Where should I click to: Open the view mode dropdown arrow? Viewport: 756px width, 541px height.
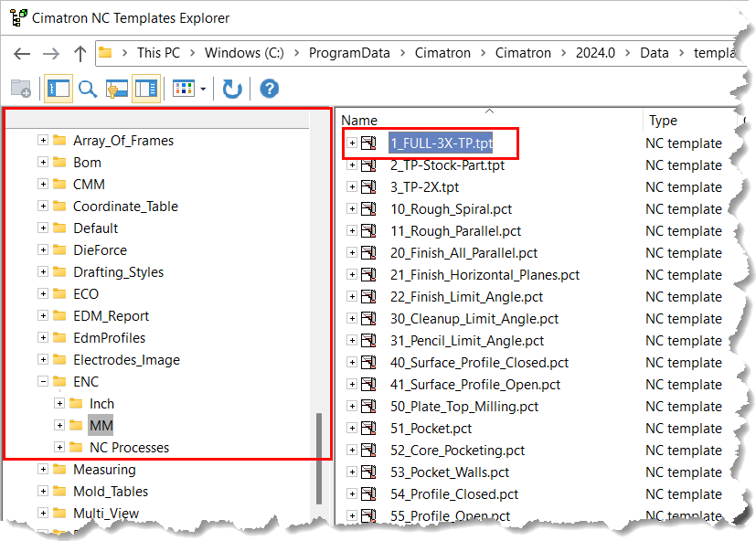coord(203,89)
